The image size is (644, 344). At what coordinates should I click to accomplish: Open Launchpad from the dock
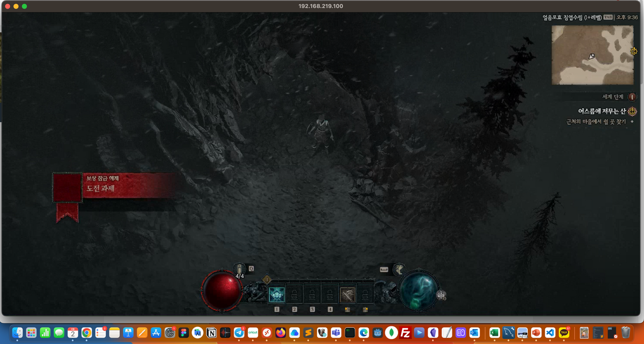click(31, 332)
